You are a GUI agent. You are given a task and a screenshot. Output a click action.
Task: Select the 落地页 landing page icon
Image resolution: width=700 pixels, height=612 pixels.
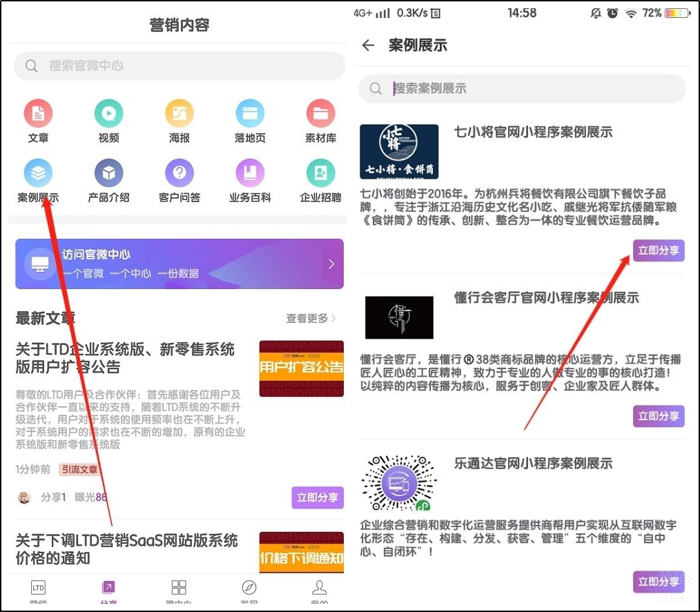(249, 114)
